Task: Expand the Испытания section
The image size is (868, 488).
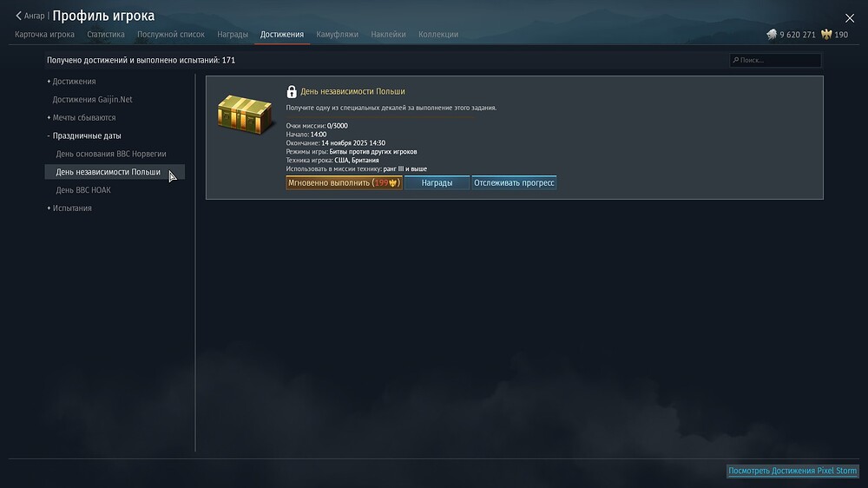Action: coord(69,208)
